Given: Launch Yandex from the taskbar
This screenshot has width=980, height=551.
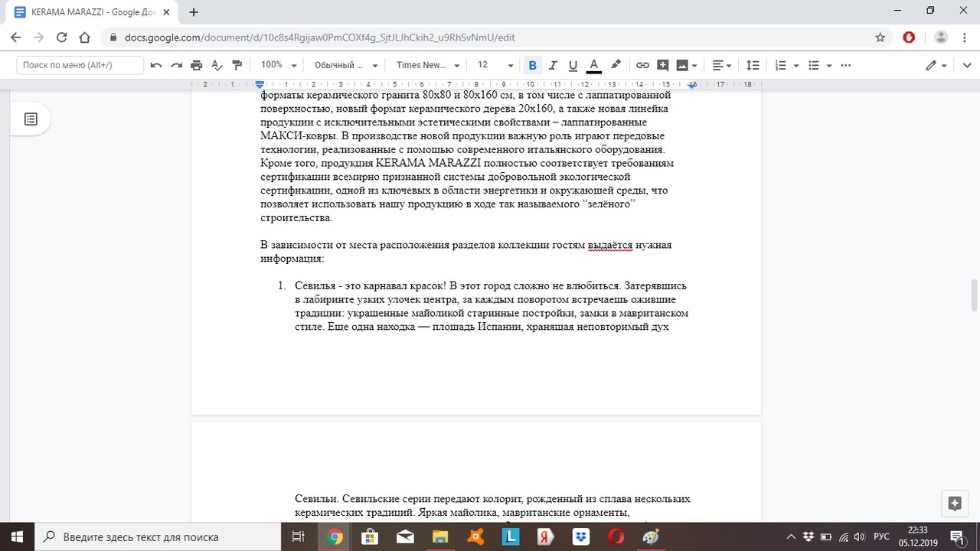Looking at the screenshot, I should click(546, 536).
